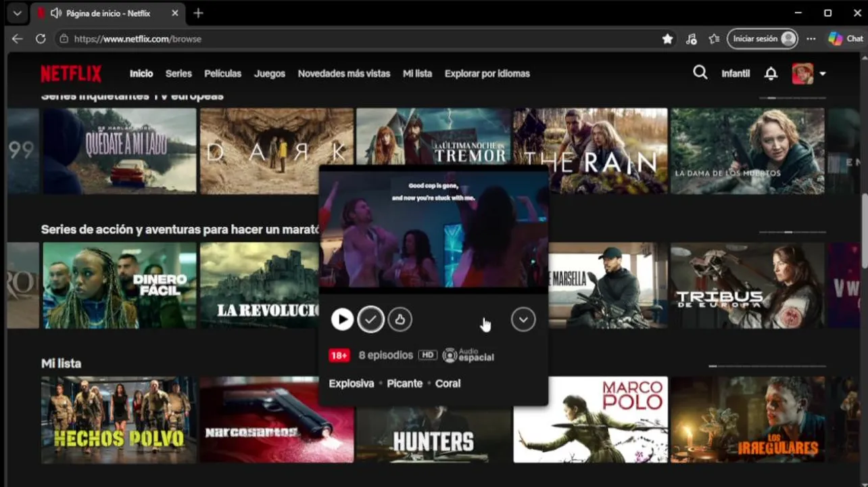Open the Películas menu item
Viewport: 868px width, 487px height.
[x=223, y=73]
